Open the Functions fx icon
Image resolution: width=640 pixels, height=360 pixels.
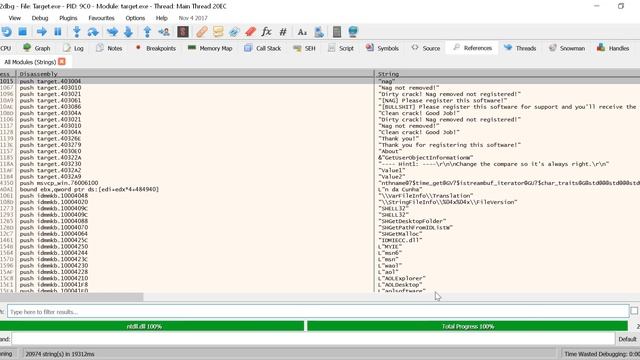point(267,31)
